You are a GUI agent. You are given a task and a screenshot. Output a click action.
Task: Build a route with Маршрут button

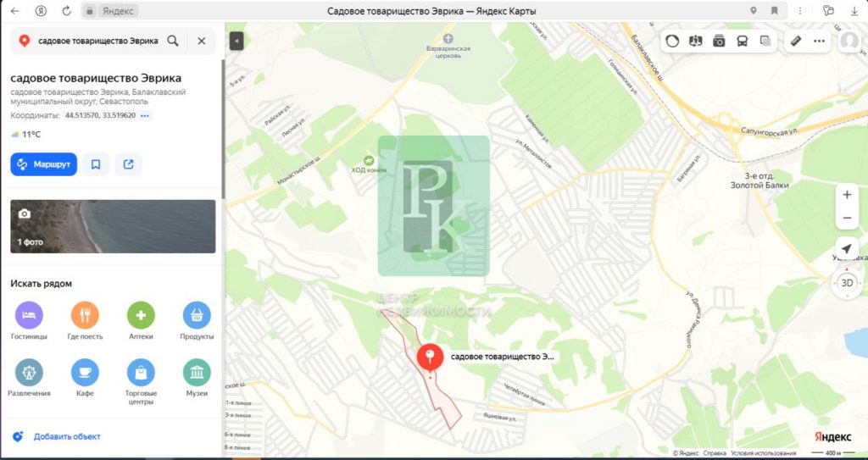(x=44, y=164)
